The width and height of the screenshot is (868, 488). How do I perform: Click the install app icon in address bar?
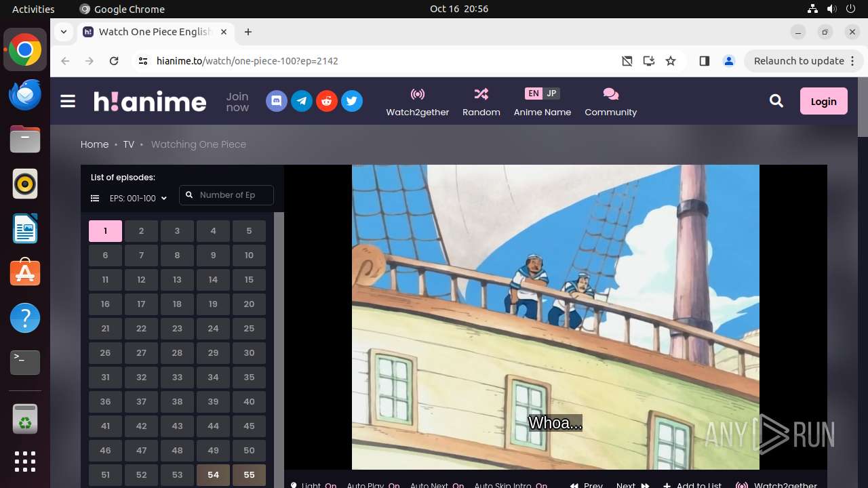point(649,61)
